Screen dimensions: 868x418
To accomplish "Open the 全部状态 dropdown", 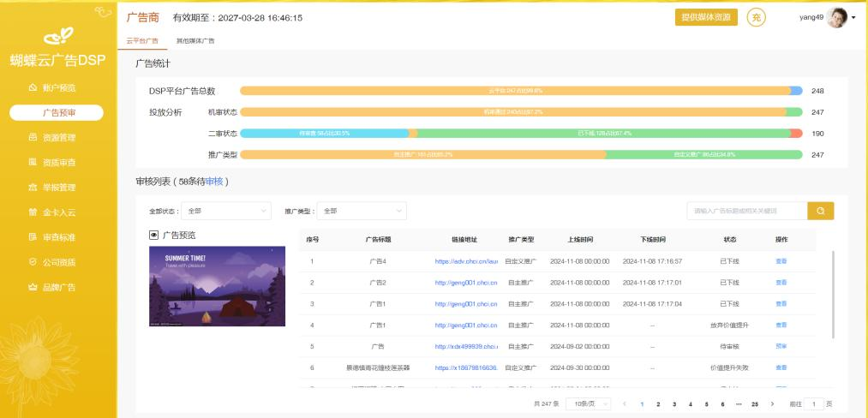I will 226,211.
